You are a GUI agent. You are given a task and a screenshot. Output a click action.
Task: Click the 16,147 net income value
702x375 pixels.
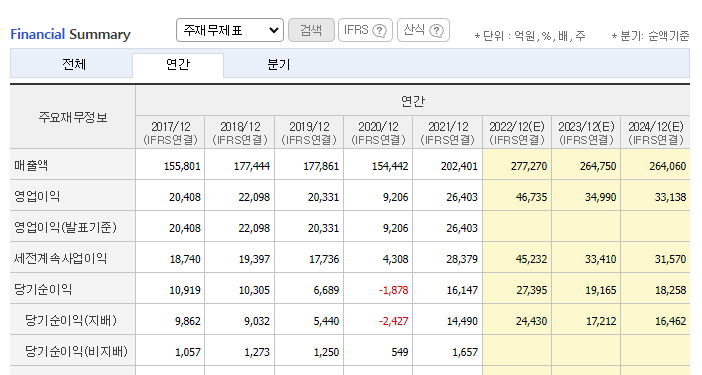pos(462,290)
